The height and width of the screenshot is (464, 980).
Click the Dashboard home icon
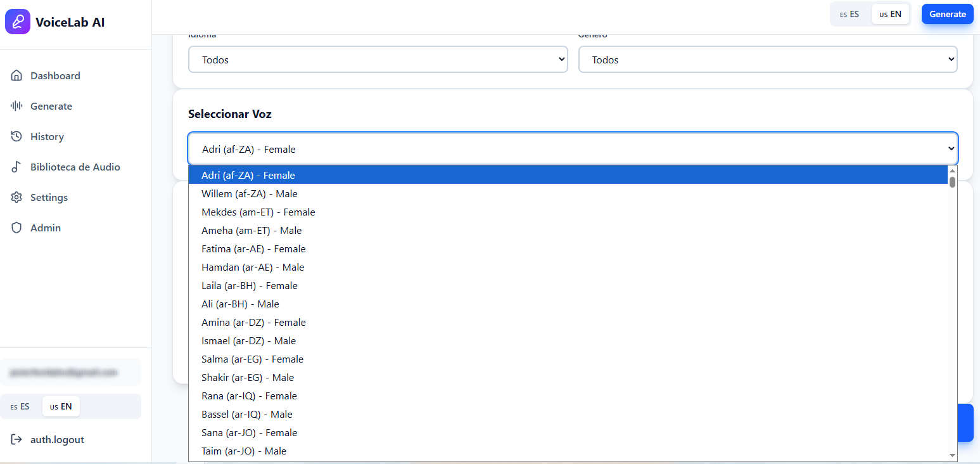pos(17,75)
